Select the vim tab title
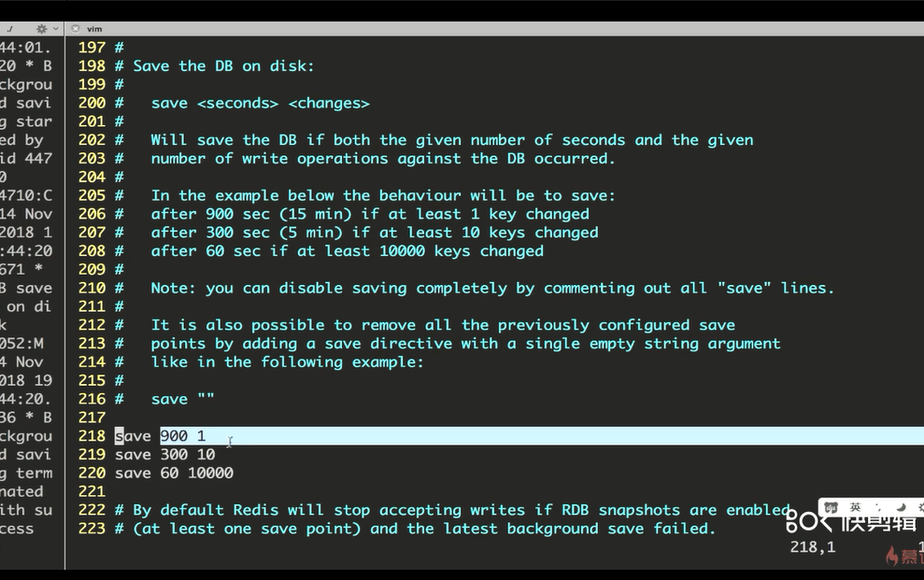The height and width of the screenshot is (580, 924). 94,29
